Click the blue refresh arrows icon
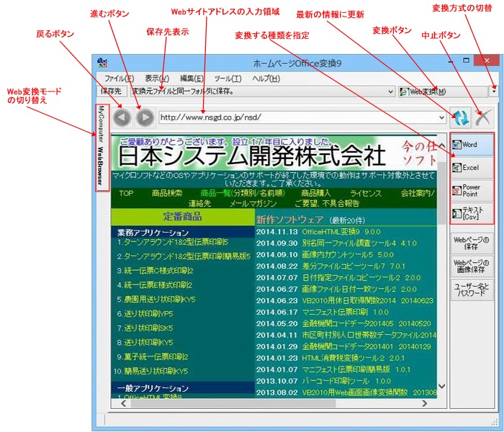The image size is (504, 432). (x=461, y=117)
